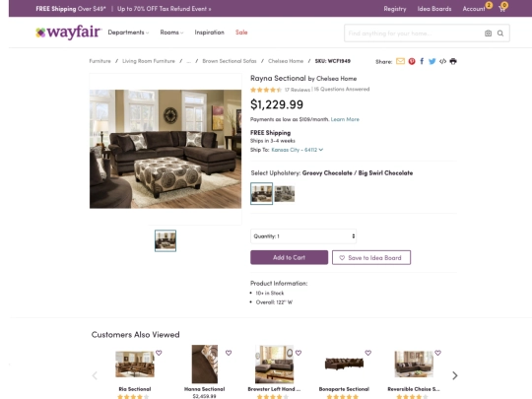Search by photo using camera icon
532x399 pixels.
point(488,33)
